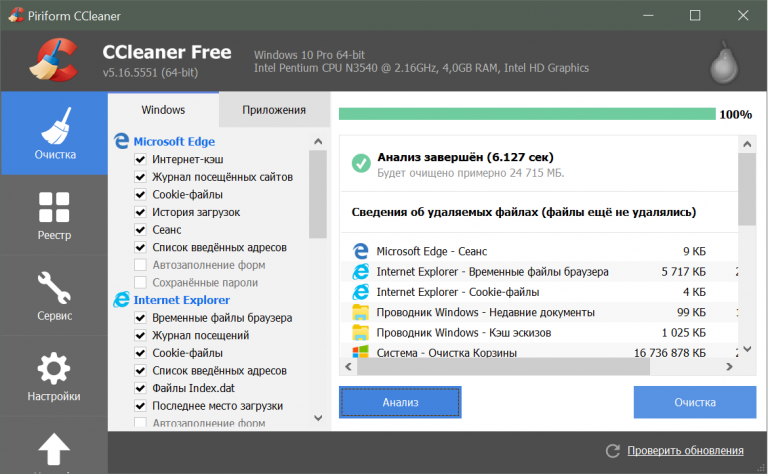
Task: Click down arrow of options list scrollbar
Action: click(318, 418)
